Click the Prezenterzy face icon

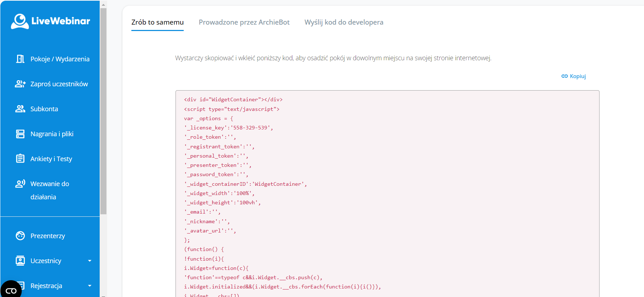20,236
